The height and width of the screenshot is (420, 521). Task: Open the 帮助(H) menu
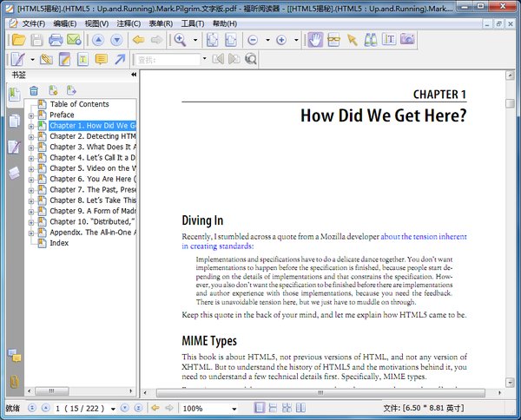(225, 23)
